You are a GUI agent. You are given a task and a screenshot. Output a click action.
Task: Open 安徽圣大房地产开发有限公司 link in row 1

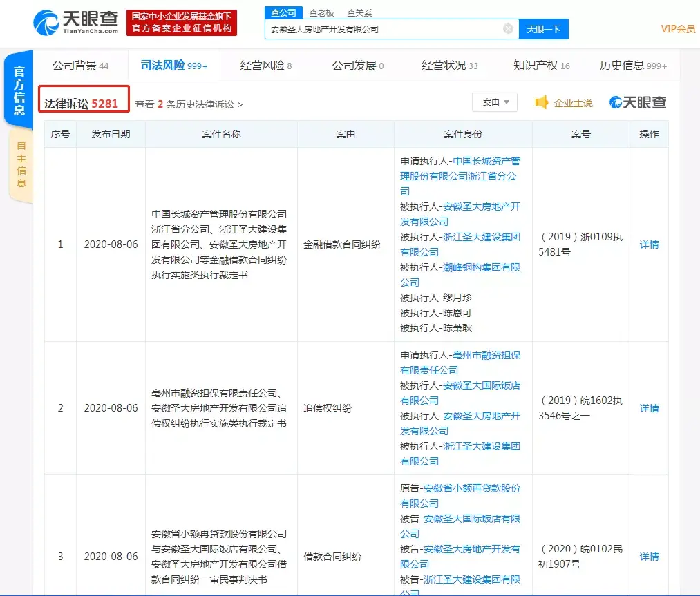coord(460,214)
